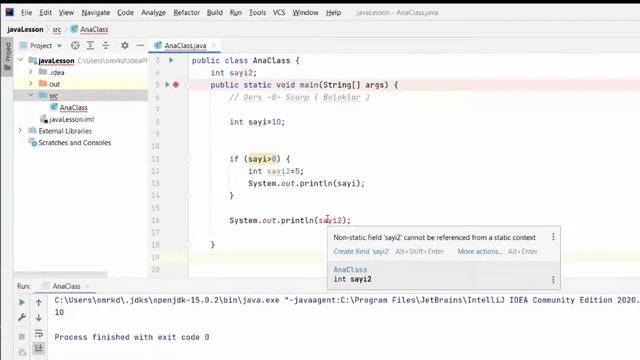Click highlighted sayi>0 condition
This screenshot has width=640, height=360.
(262, 159)
